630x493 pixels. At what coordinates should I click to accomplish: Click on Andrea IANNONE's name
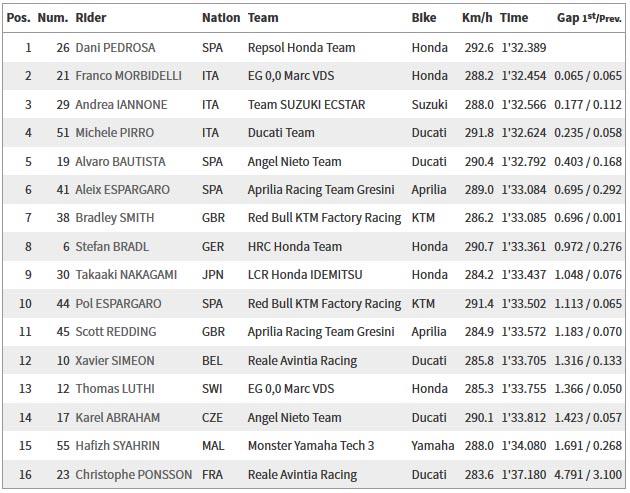click(121, 105)
